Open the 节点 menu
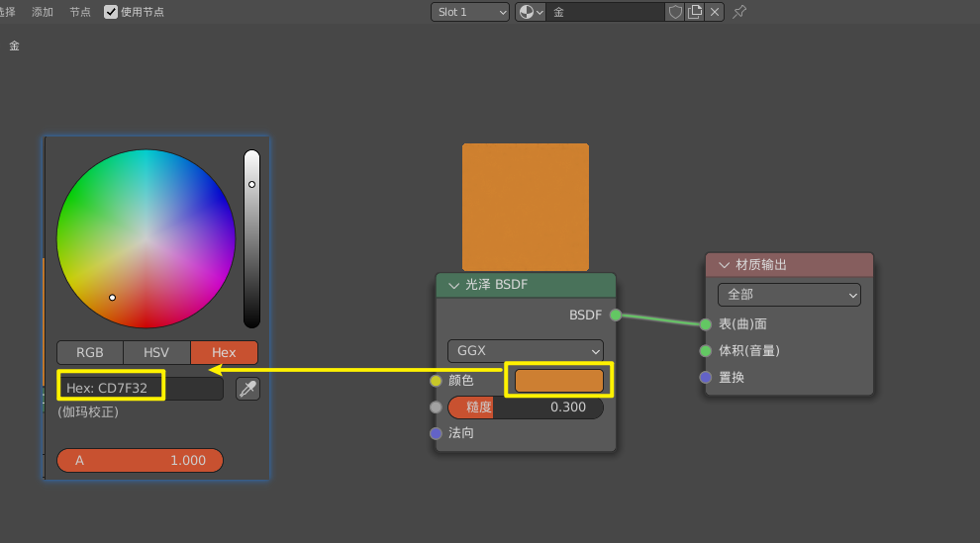The width and height of the screenshot is (980, 543). tap(80, 12)
